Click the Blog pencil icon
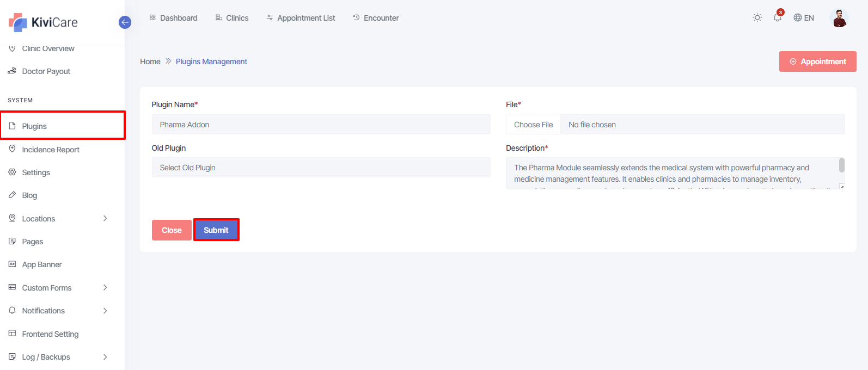Image resolution: width=868 pixels, height=370 pixels. coord(12,195)
